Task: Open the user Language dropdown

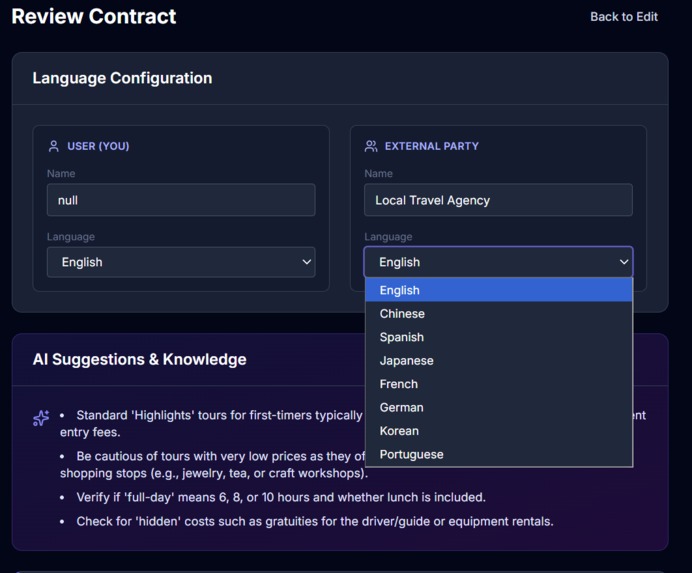Action: click(x=181, y=262)
